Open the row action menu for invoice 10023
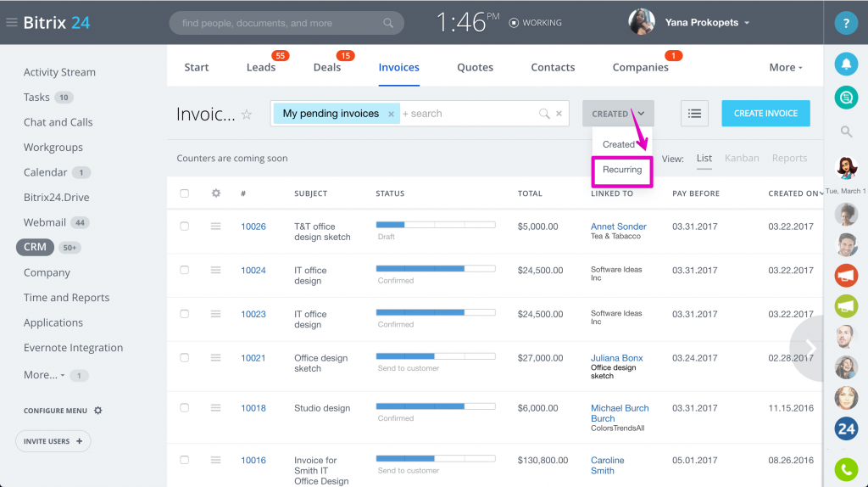This screenshot has height=487, width=868. point(216,314)
